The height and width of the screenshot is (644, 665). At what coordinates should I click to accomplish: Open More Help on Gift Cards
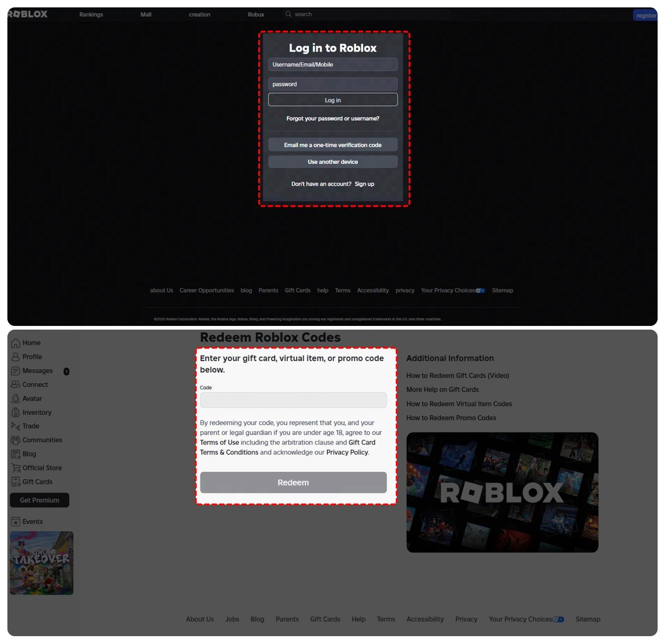(x=442, y=390)
